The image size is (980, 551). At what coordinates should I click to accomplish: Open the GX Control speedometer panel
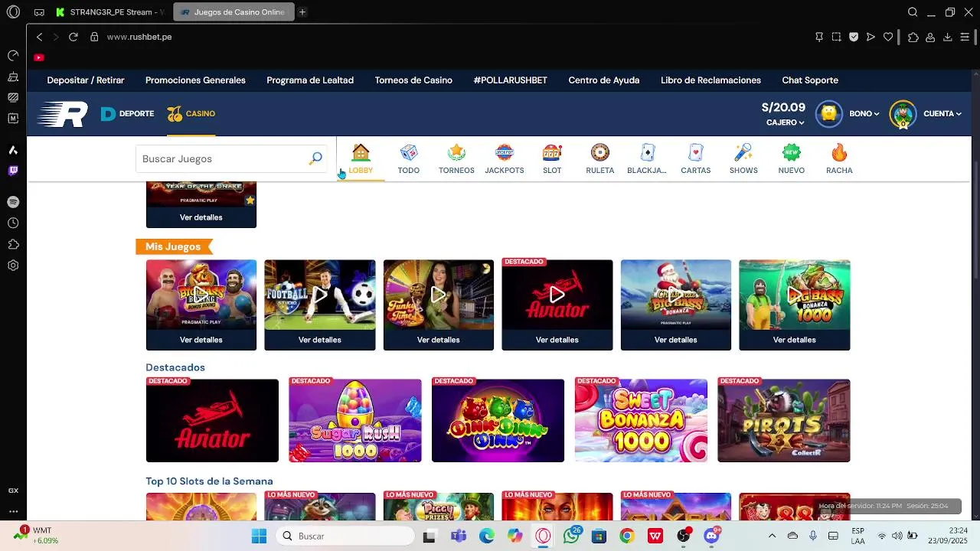(13, 56)
